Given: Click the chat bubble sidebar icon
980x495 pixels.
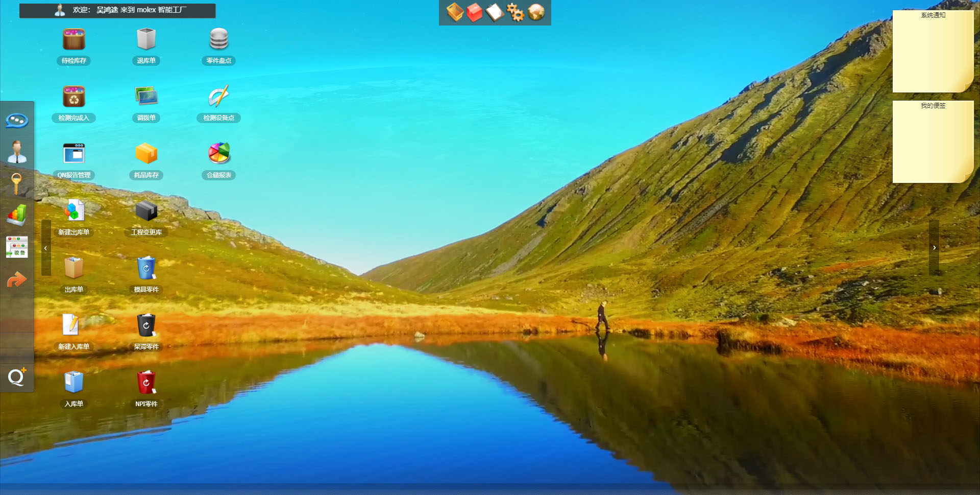Looking at the screenshot, I should click(17, 121).
